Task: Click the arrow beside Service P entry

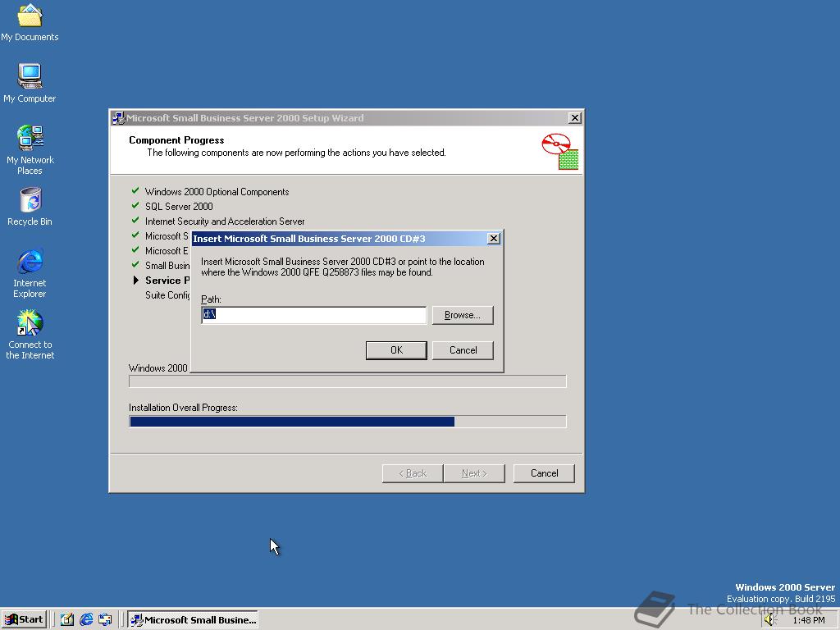Action: [136, 281]
